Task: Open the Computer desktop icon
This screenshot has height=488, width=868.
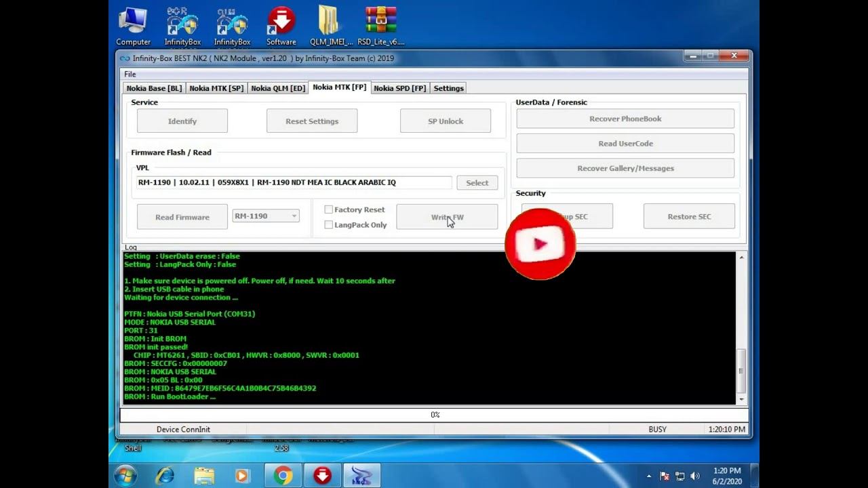Action: click(133, 26)
